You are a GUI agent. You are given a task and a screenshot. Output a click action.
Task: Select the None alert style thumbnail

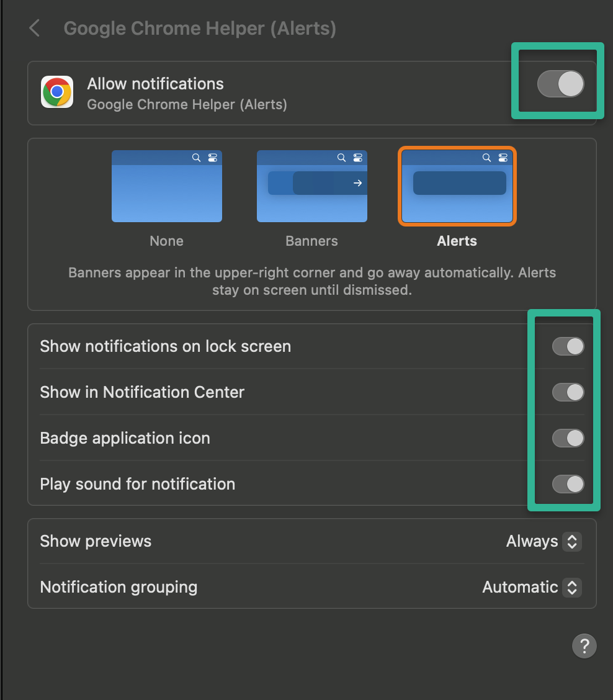[x=167, y=186]
